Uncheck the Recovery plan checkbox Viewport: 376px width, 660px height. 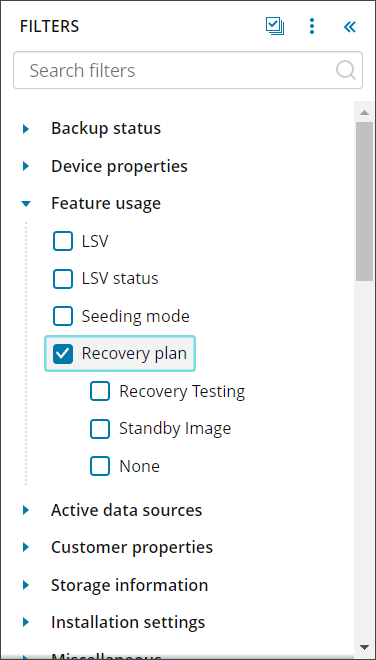(x=63, y=354)
